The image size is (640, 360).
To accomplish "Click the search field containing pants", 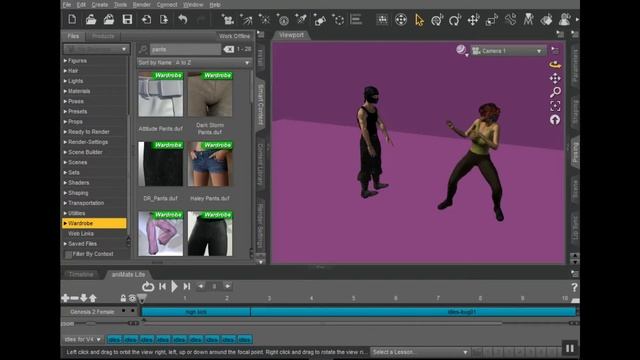I will click(185, 49).
